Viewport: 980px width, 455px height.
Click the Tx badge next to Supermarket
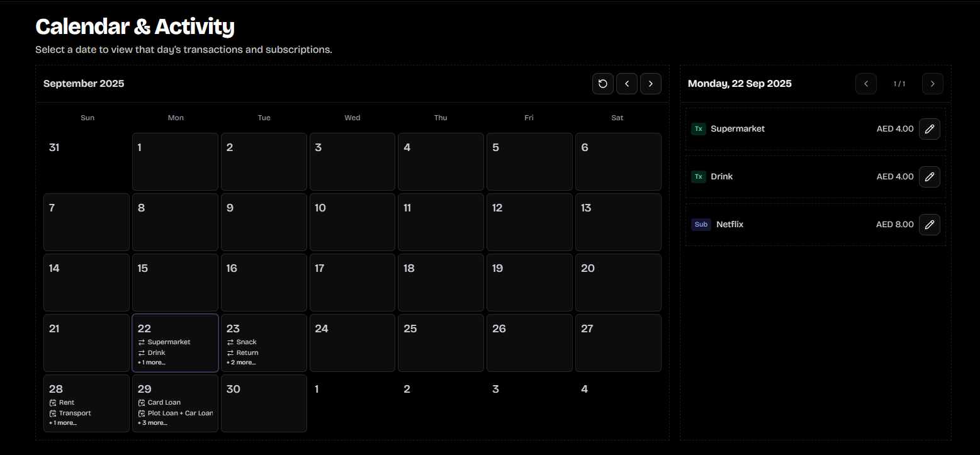click(698, 128)
